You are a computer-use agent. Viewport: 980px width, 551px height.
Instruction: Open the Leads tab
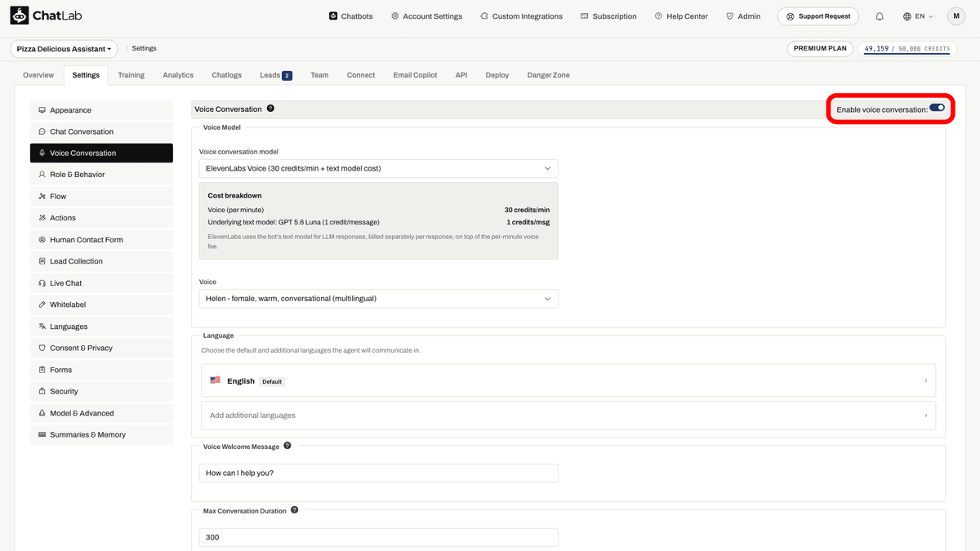click(x=275, y=75)
